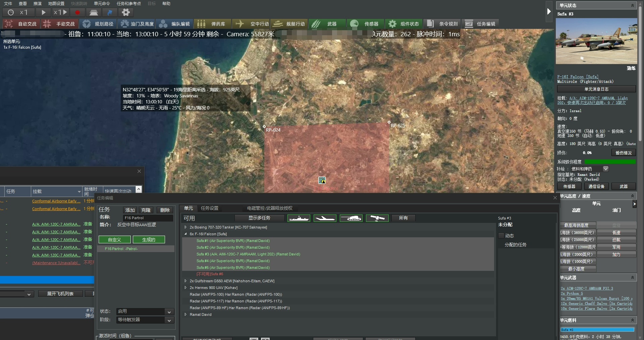Open the 补给 resupply dropdown
Viewport: 644px width, 340px height.
coord(606,169)
